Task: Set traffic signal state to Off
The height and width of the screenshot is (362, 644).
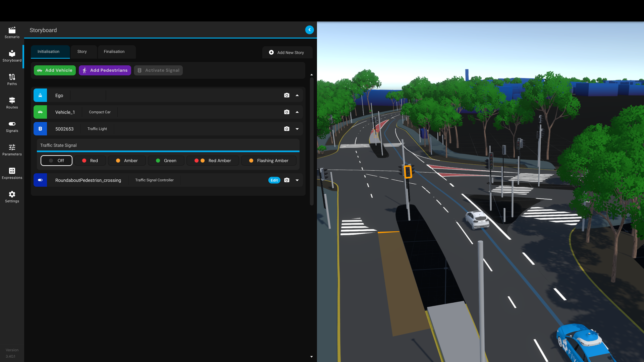Action: click(56, 161)
